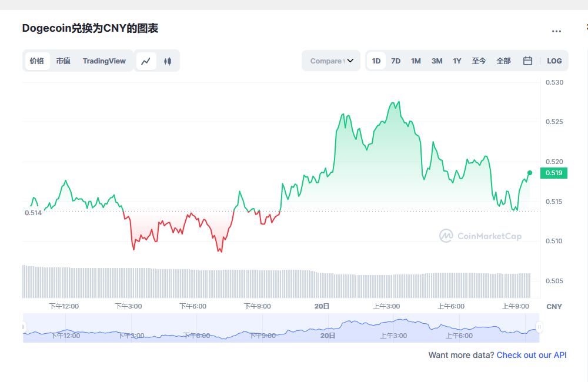
Task: Open the calendar date range picker
Action: tap(527, 61)
